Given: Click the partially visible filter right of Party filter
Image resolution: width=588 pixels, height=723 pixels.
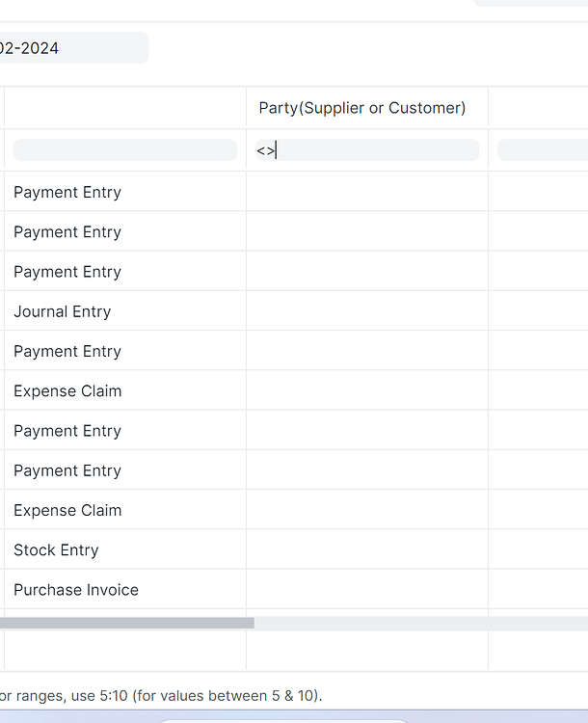Looking at the screenshot, I should tap(543, 150).
